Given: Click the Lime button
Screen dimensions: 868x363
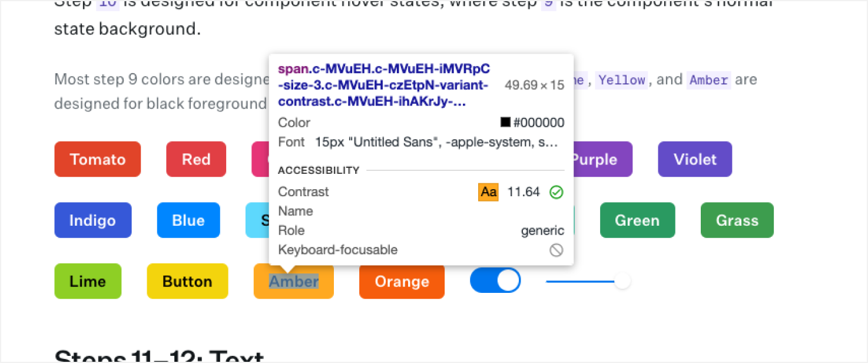Looking at the screenshot, I should pos(88,281).
